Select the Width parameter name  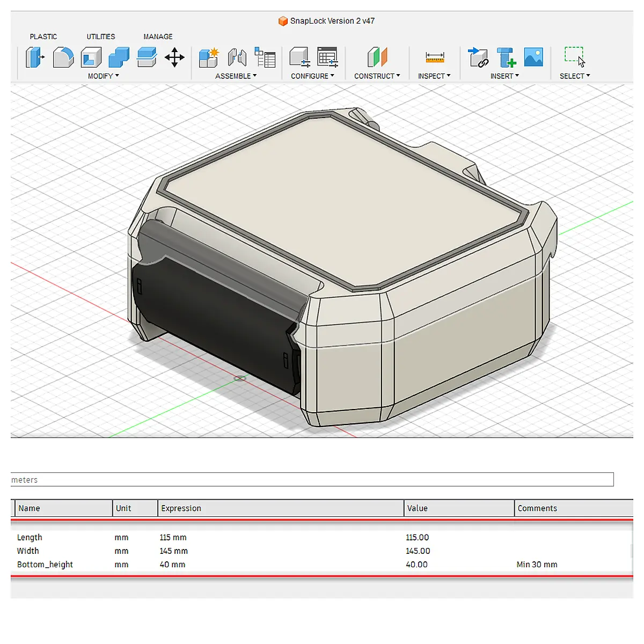coord(28,551)
